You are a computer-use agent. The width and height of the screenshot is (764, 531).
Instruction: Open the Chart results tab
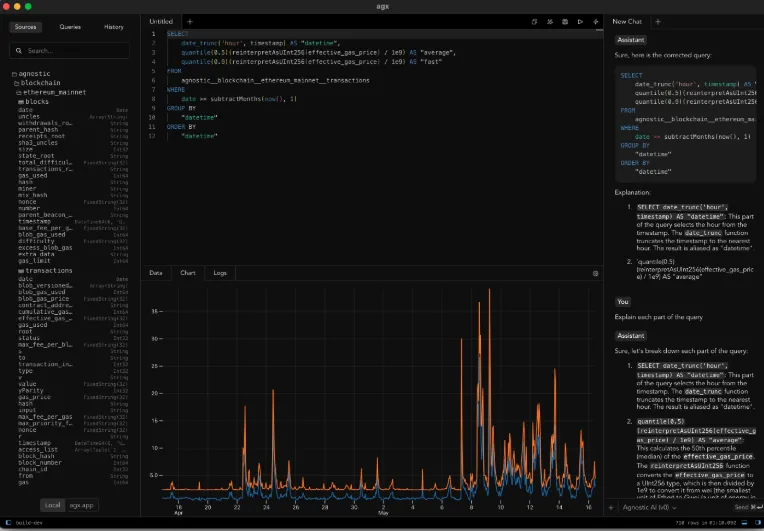point(188,273)
